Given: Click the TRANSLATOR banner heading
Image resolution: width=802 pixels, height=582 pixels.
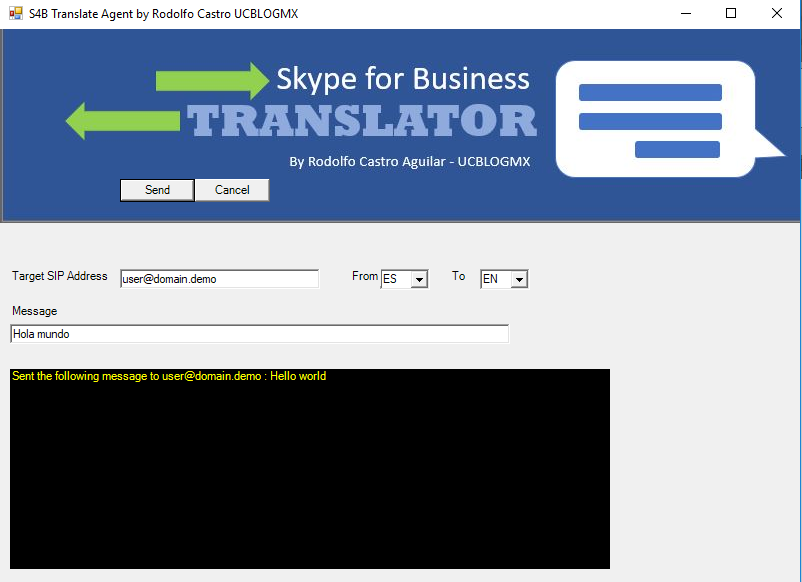Looking at the screenshot, I should (x=362, y=121).
